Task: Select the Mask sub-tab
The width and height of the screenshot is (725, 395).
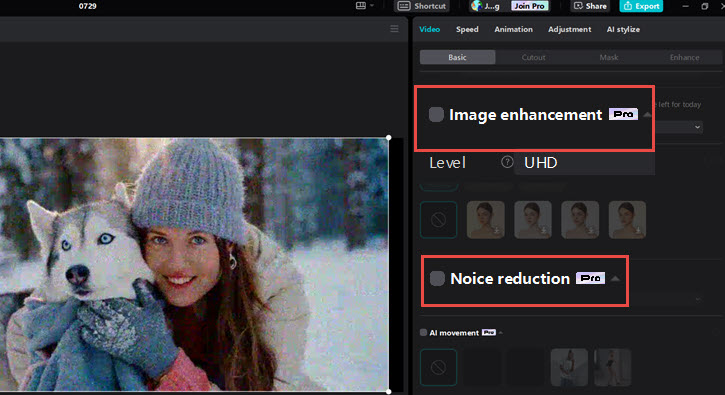Action: (x=609, y=57)
